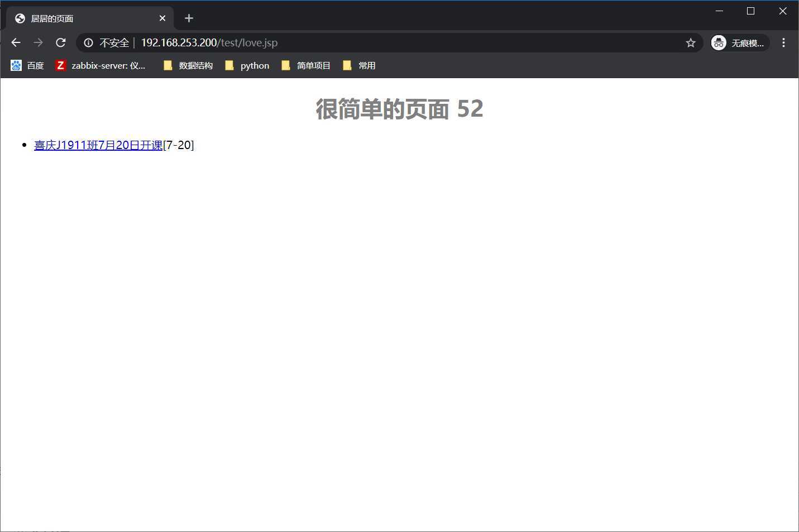799x532 pixels.
Task: Minimize the browser window
Action: [719, 11]
